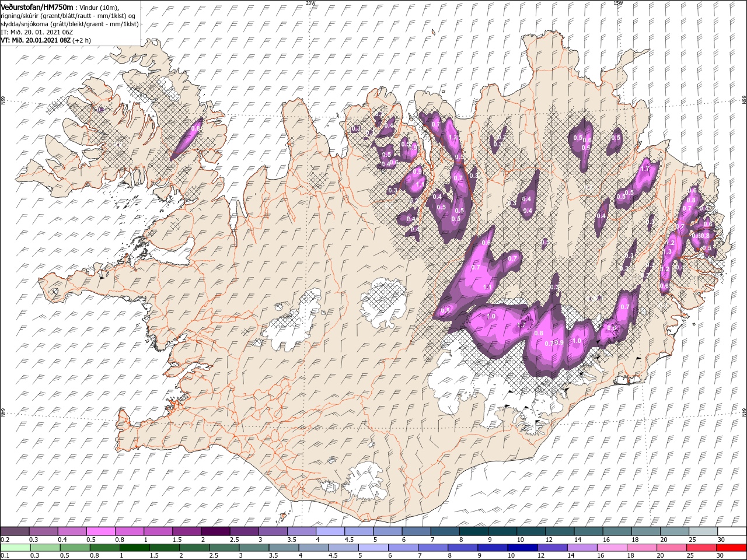Pick the darkest green rain swatch labeled 1
This screenshot has height=560, width=747.
pos(134,548)
